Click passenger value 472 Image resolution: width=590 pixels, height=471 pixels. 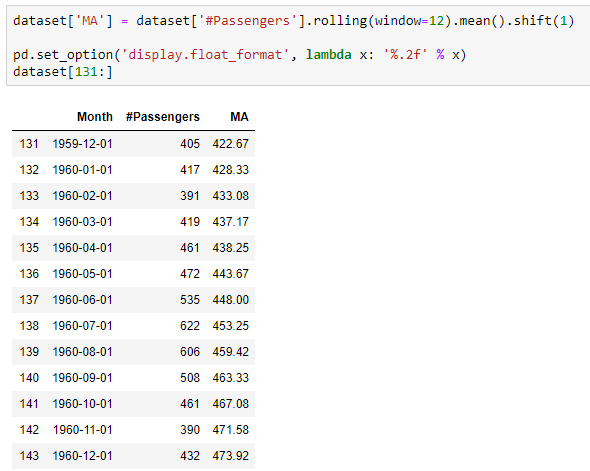click(x=190, y=273)
